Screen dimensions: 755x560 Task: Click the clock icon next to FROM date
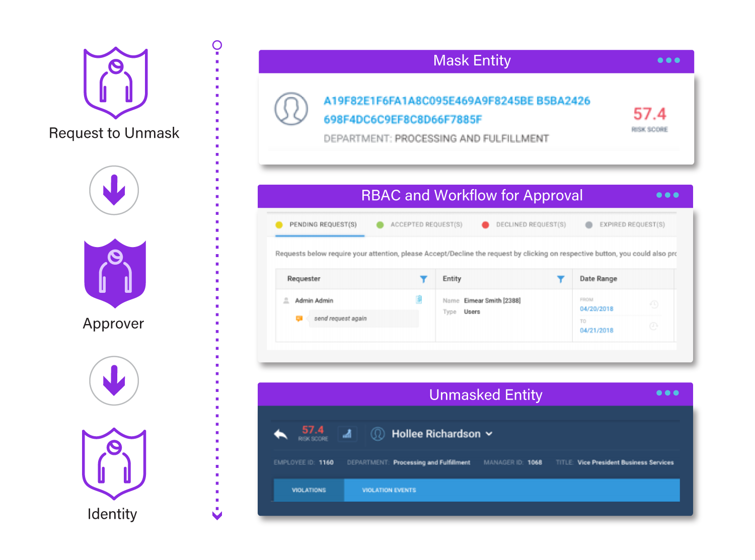click(654, 304)
